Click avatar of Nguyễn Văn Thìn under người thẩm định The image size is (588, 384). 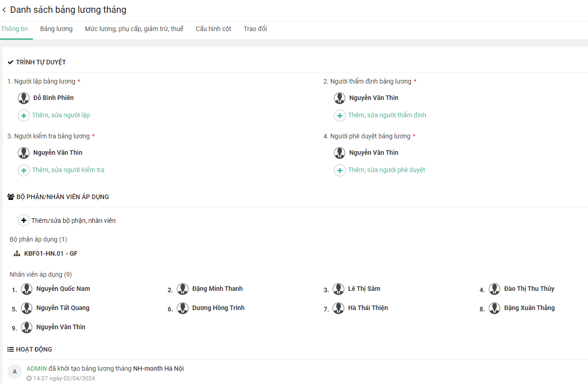pos(339,98)
